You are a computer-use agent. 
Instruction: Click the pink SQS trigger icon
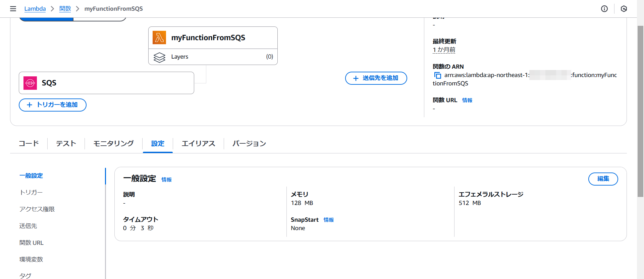30,83
